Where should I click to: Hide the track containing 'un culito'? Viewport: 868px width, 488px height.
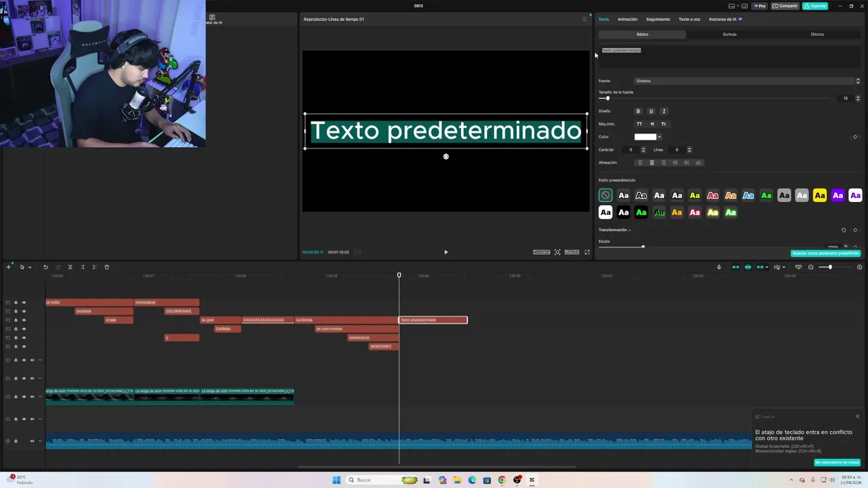[x=24, y=302]
